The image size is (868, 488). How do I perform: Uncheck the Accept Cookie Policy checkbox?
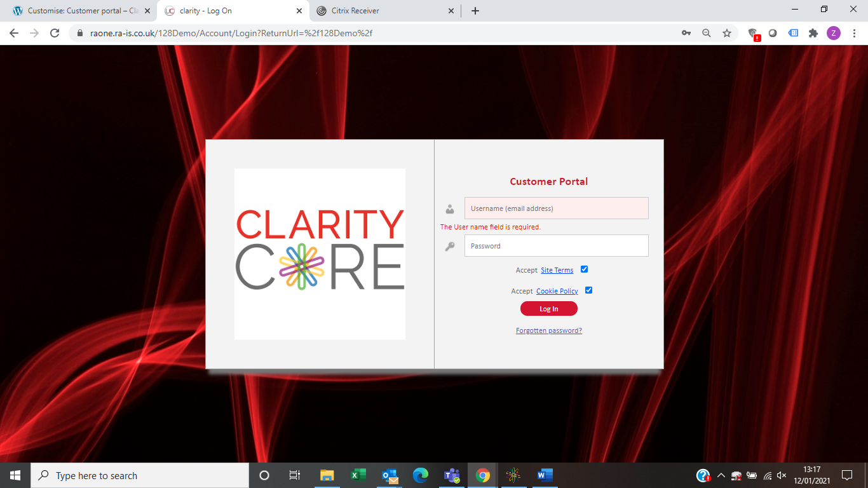point(588,290)
